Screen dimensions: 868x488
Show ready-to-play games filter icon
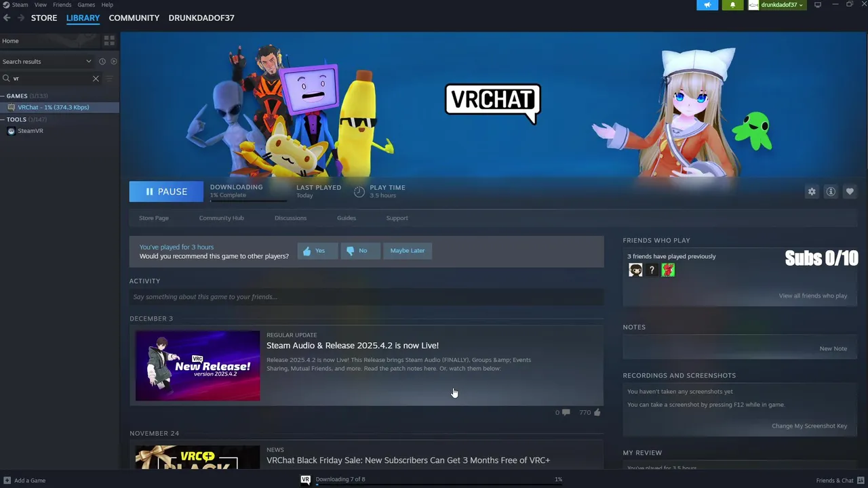click(x=114, y=61)
